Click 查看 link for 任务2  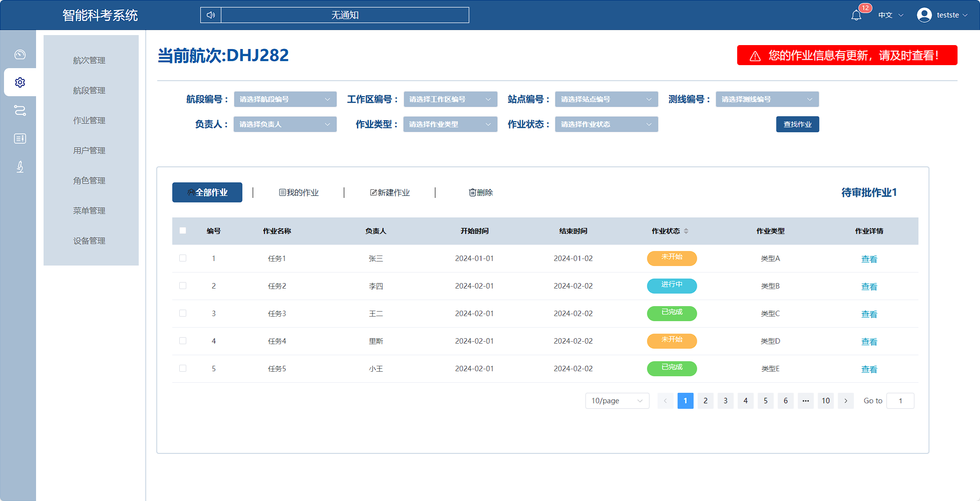(x=869, y=287)
